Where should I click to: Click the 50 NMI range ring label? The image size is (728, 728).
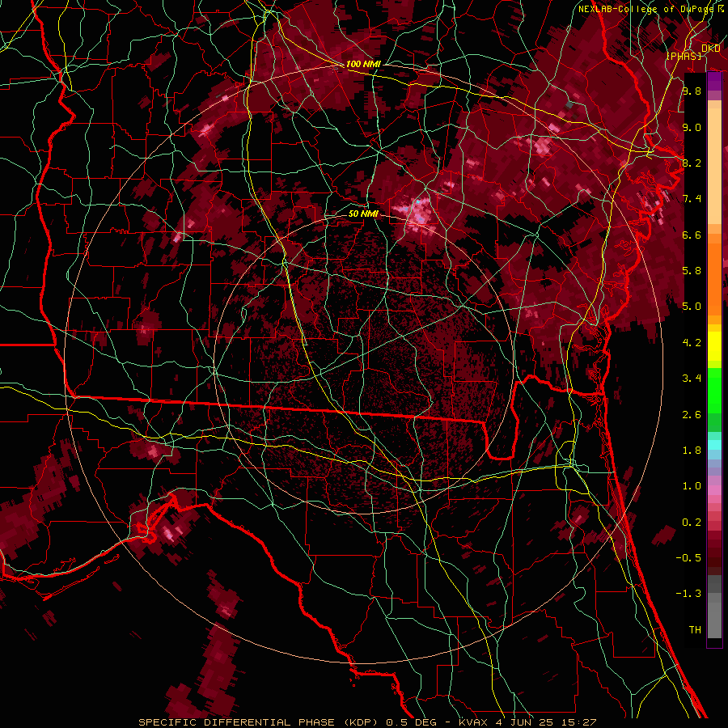(363, 214)
